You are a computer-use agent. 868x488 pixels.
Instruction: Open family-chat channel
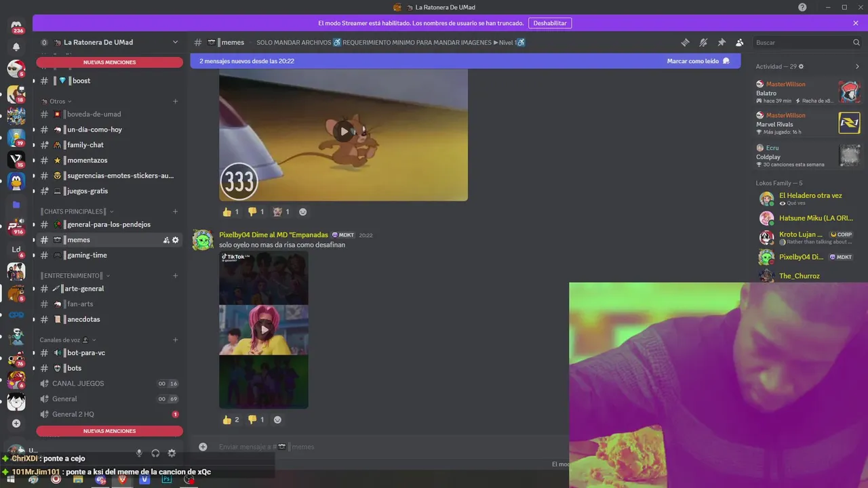pos(109,145)
